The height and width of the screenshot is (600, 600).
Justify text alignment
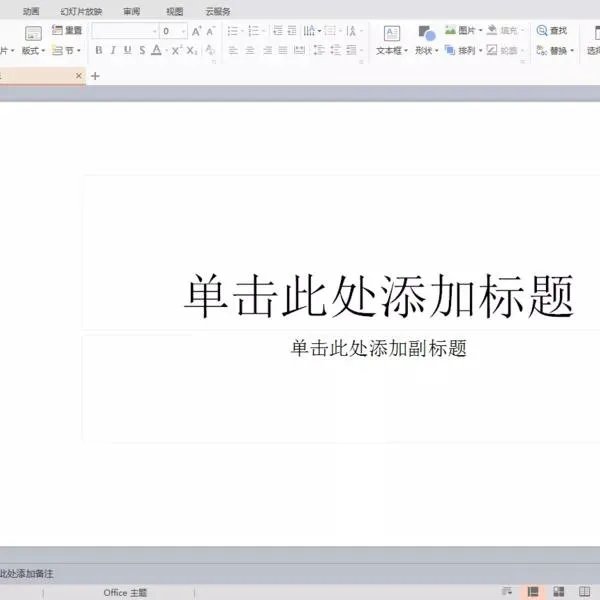point(283,50)
